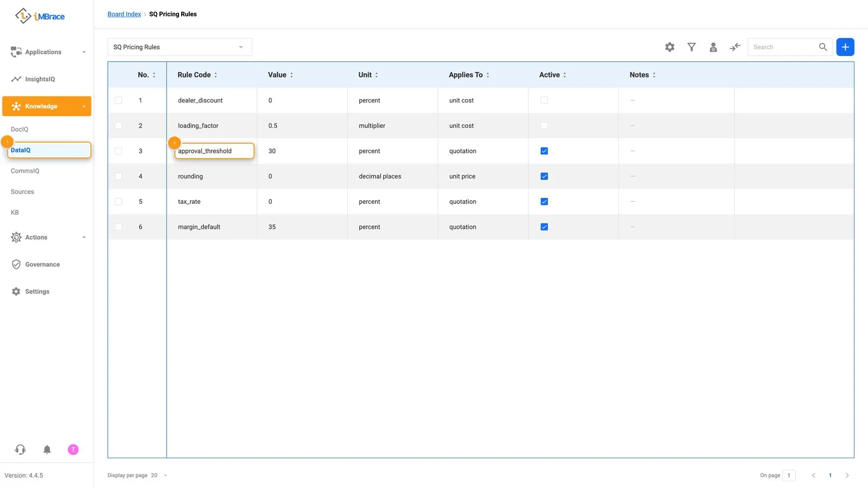Open KB under Knowledge
The image size is (868, 488).
click(x=15, y=213)
